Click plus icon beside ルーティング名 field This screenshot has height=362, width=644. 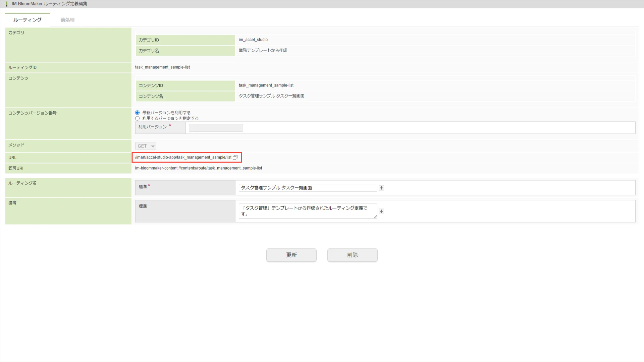pyautogui.click(x=381, y=188)
